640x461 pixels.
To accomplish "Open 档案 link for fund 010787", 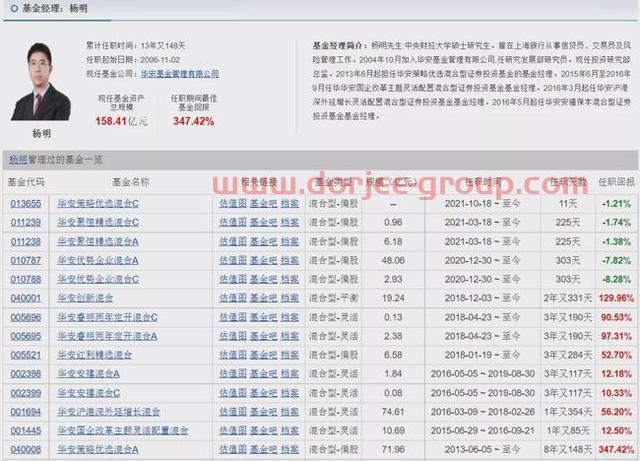I will [290, 260].
